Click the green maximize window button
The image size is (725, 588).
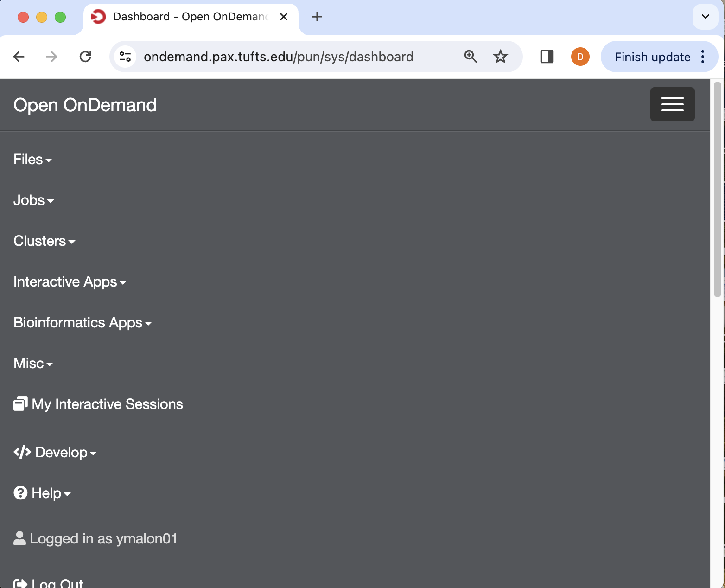point(60,17)
